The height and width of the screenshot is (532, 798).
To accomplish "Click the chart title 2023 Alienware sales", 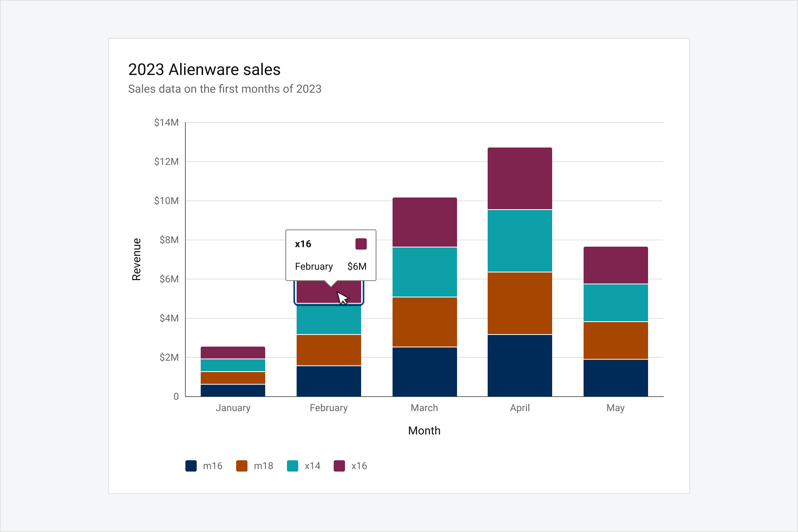I will (204, 69).
